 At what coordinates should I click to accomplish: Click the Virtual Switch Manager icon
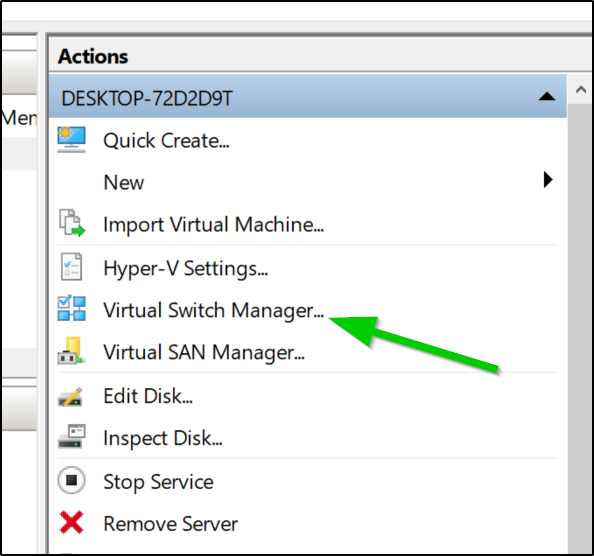pyautogui.click(x=71, y=308)
